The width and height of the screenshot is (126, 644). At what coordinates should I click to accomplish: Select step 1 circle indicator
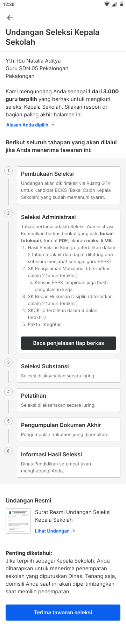[x=8, y=171]
